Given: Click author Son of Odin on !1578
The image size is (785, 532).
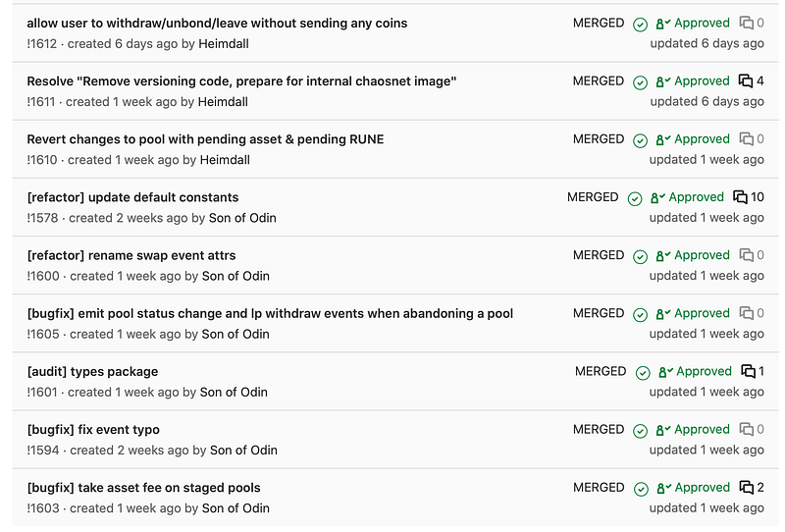Looking at the screenshot, I should 242,219.
